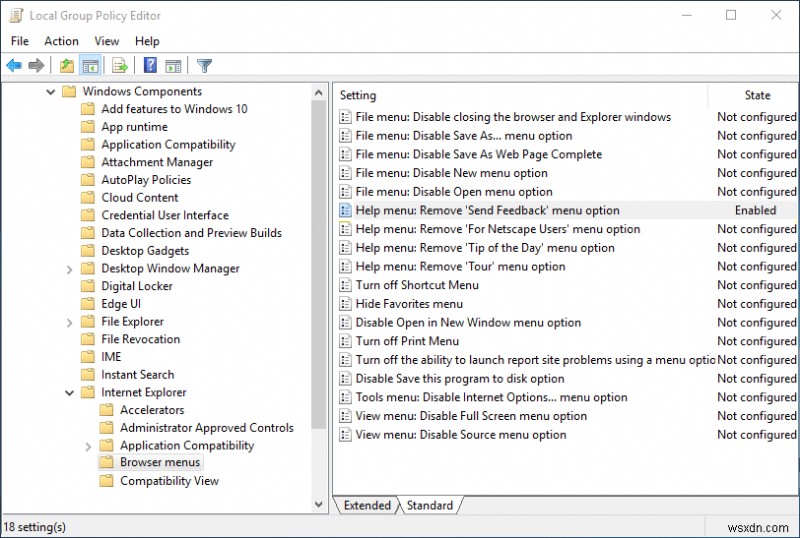Expand the File Explorer tree node
The image size is (800, 538).
[69, 322]
